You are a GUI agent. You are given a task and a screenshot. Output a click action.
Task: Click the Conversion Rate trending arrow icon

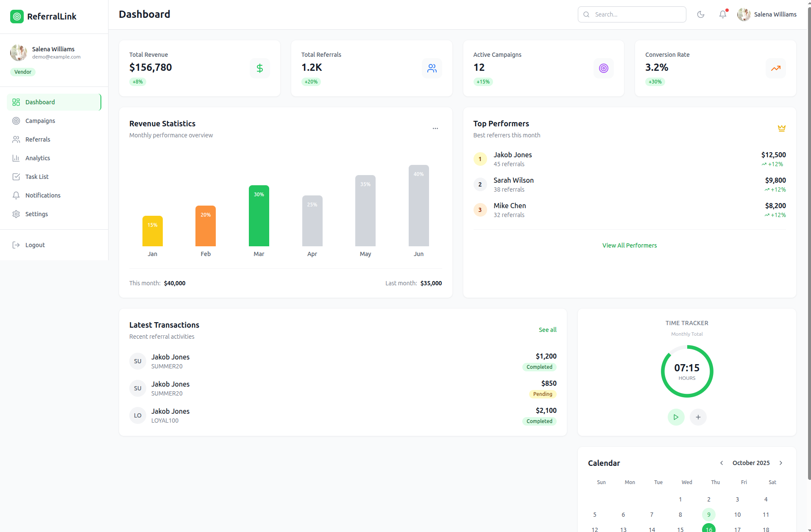pos(775,68)
